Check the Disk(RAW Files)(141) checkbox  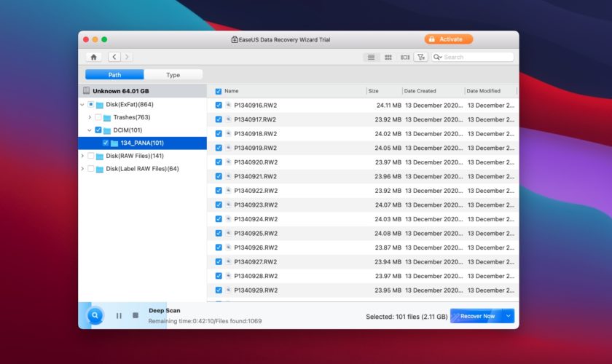[91, 156]
